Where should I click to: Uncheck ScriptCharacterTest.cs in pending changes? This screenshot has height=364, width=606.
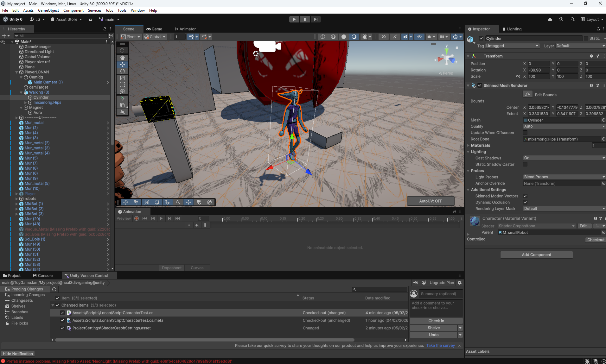click(x=62, y=313)
